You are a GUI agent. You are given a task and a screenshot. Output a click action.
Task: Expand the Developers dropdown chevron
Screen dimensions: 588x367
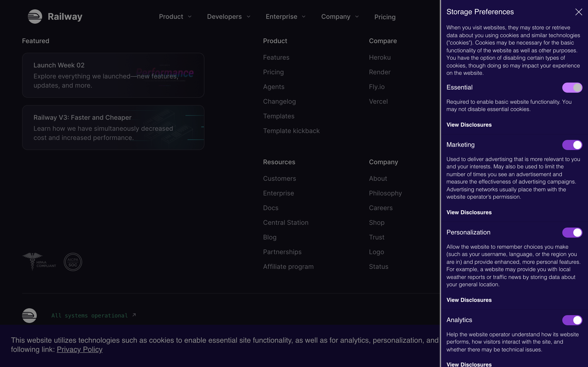click(248, 17)
